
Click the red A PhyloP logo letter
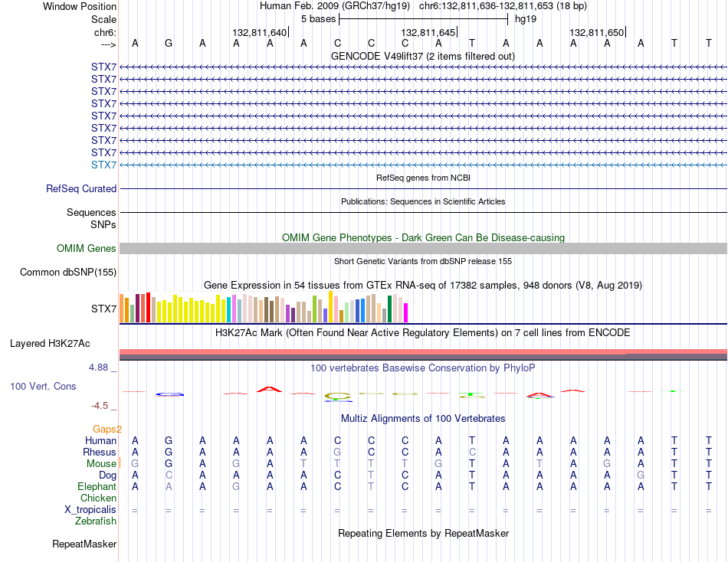click(x=269, y=389)
